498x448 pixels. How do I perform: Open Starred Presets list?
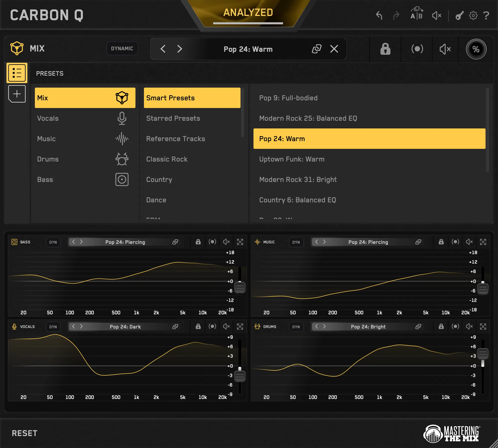point(192,118)
